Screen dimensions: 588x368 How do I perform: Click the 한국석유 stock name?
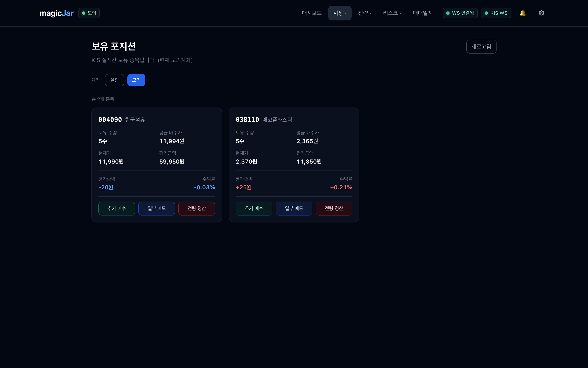pyautogui.click(x=135, y=120)
